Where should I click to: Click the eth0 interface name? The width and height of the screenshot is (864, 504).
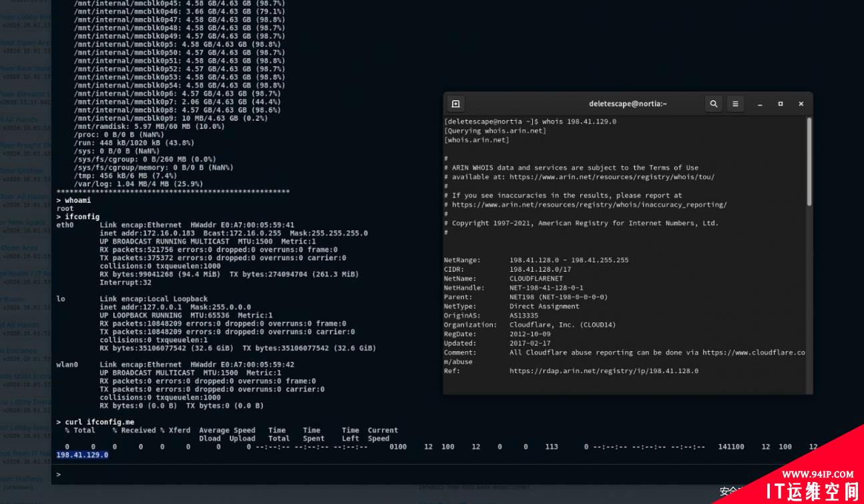[x=65, y=225]
